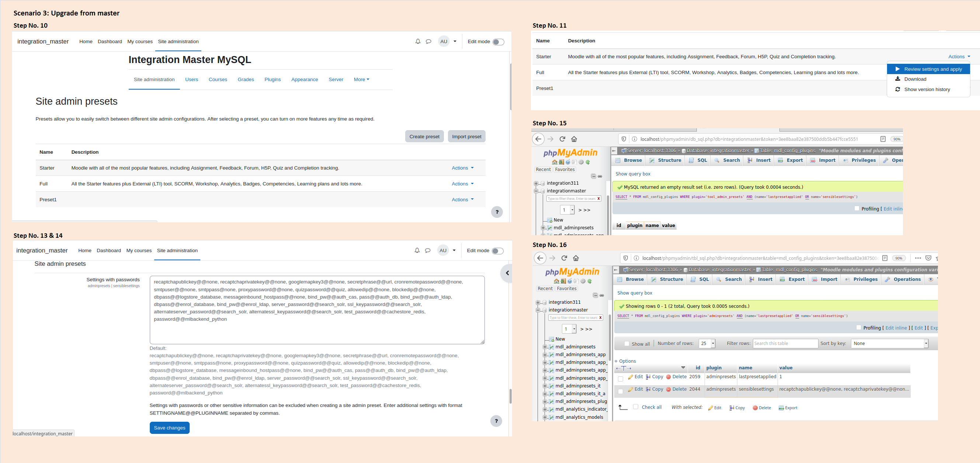The image size is (980, 463).
Task: Tick the Check all checkbox
Action: tap(635, 407)
